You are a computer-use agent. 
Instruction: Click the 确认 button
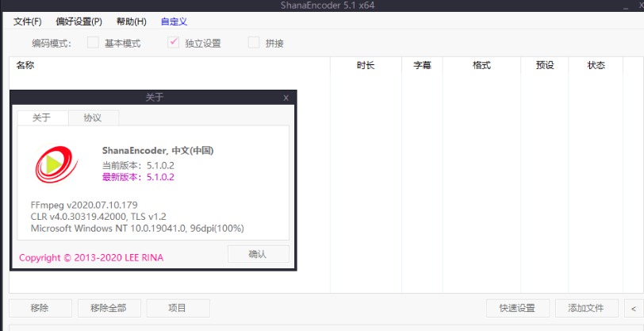click(x=259, y=254)
